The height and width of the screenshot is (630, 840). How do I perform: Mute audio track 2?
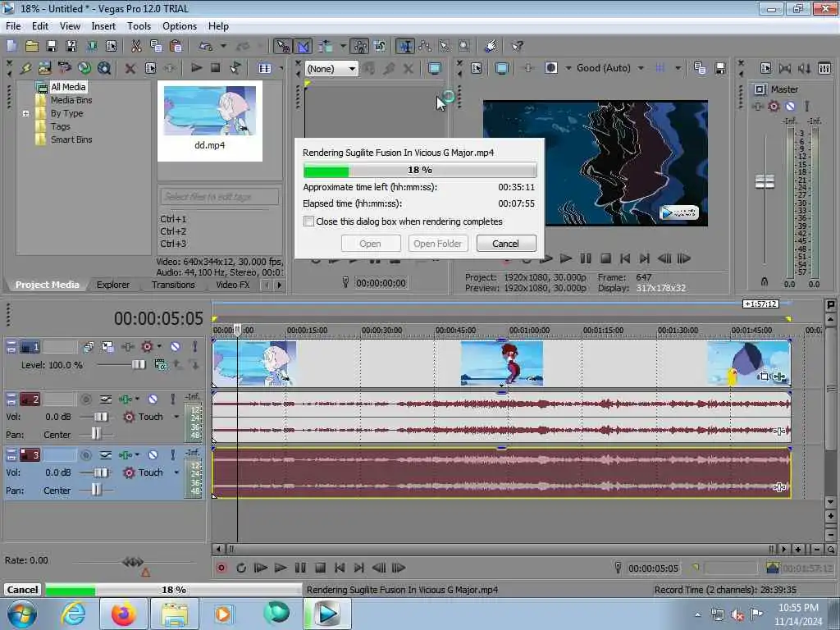pos(153,399)
